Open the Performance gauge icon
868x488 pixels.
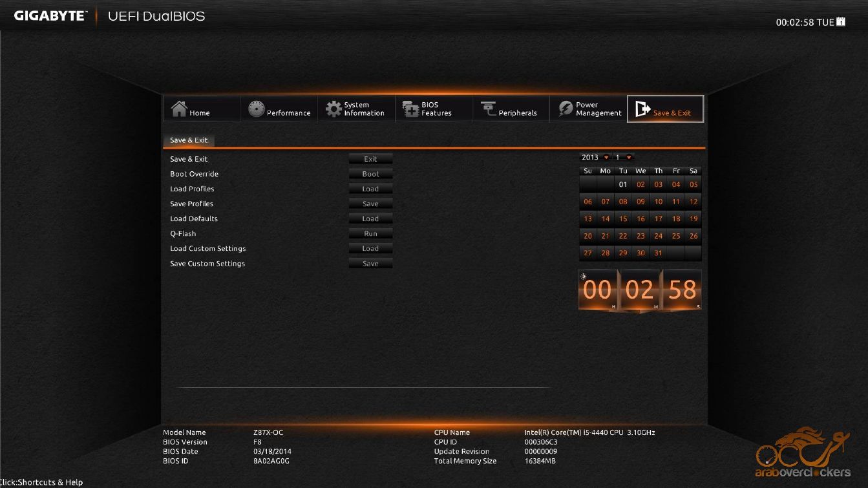[257, 109]
